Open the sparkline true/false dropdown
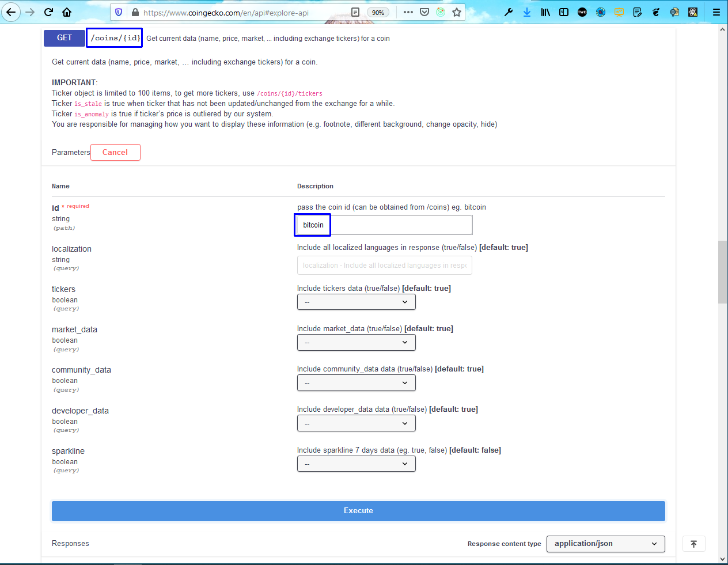Screen dimensions: 728x565 pyautogui.click(x=357, y=464)
